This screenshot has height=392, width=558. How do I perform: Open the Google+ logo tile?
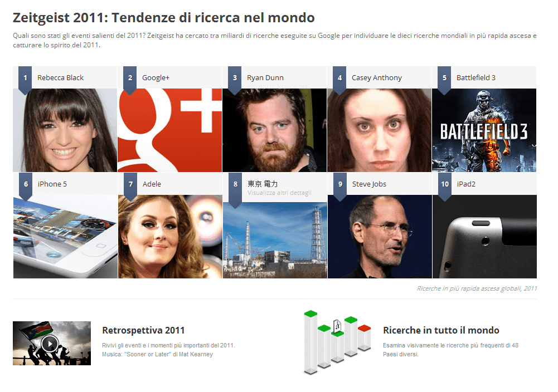170,130
